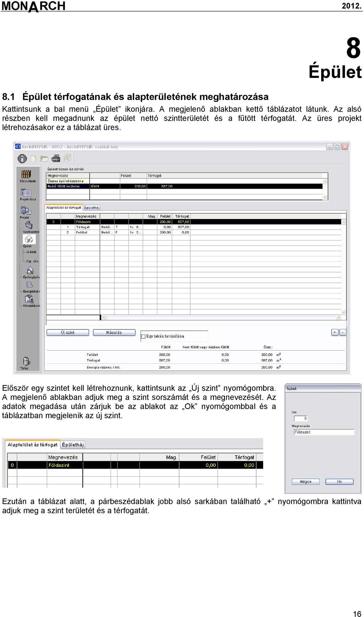This screenshot has height=617, width=364.
Task: Click the printer icon in the toolbar
Action: (x=56, y=158)
